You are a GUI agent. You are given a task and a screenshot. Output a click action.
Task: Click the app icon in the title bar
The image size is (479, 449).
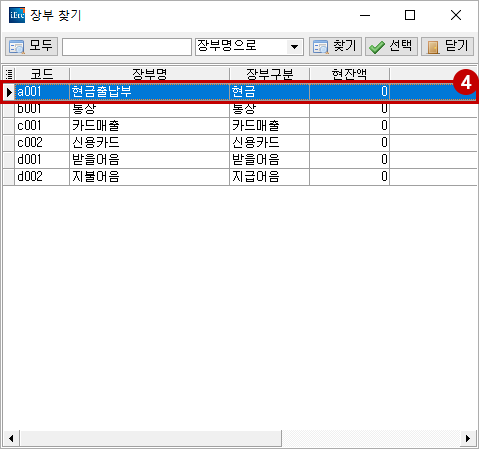[x=17, y=15]
